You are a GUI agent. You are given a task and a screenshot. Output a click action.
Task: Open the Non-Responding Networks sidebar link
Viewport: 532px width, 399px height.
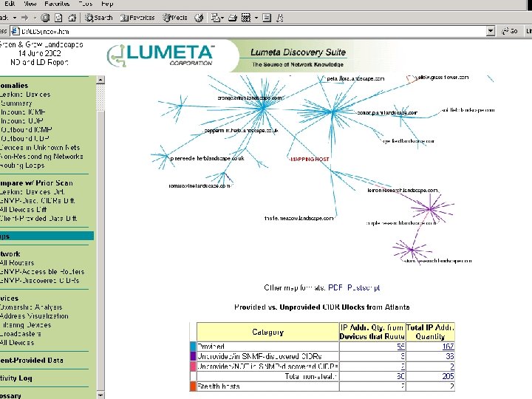coord(41,157)
